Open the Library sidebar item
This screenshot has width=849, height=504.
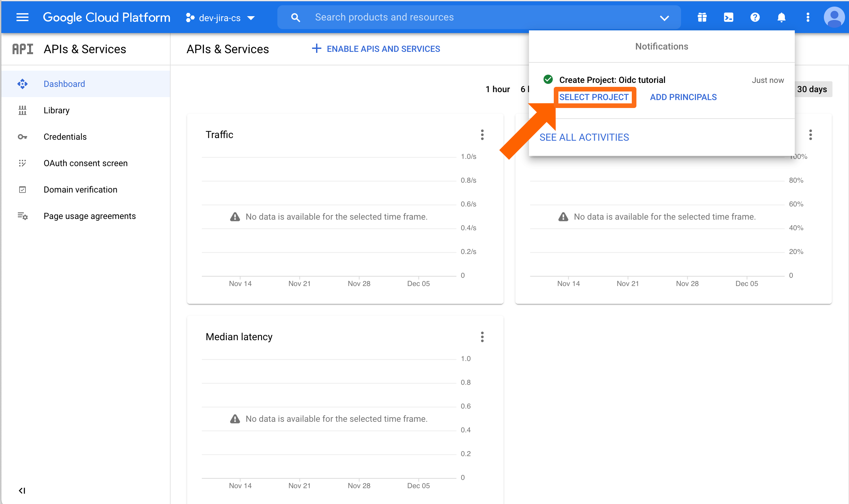57,110
